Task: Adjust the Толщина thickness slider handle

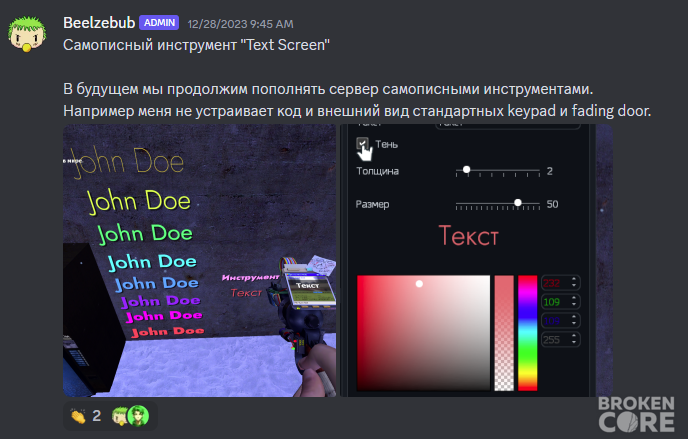Action: (466, 170)
